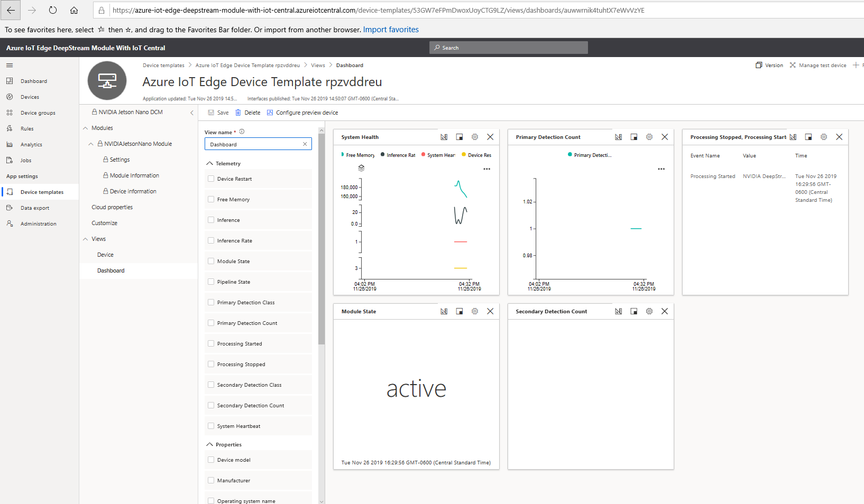
Task: Click the browser back arrow
Action: click(x=11, y=10)
